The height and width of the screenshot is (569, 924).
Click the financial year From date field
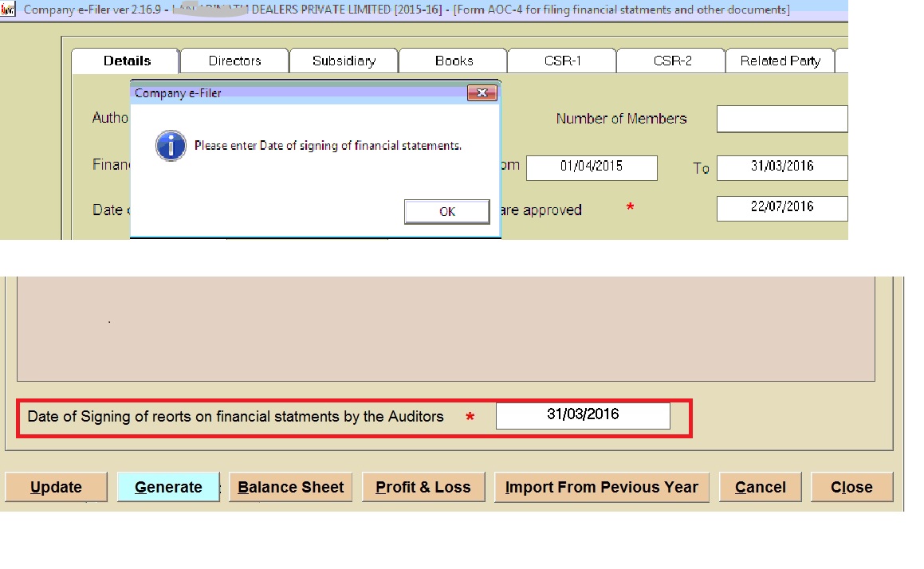coord(592,167)
